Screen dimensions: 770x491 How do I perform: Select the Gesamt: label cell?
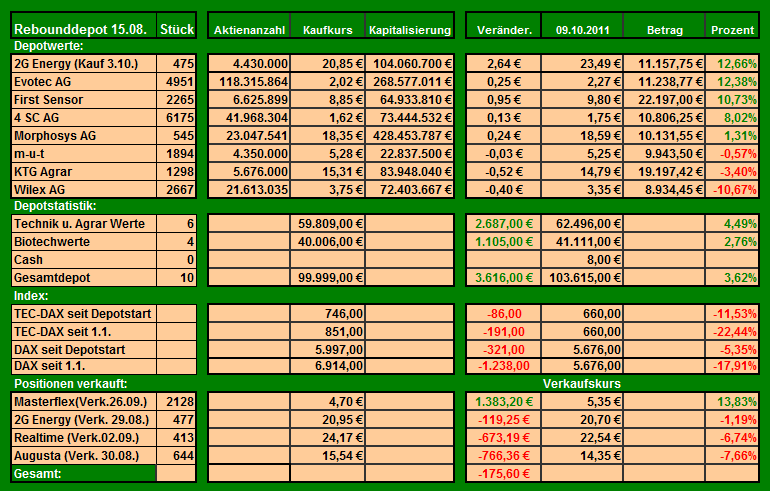pyautogui.click(x=83, y=474)
